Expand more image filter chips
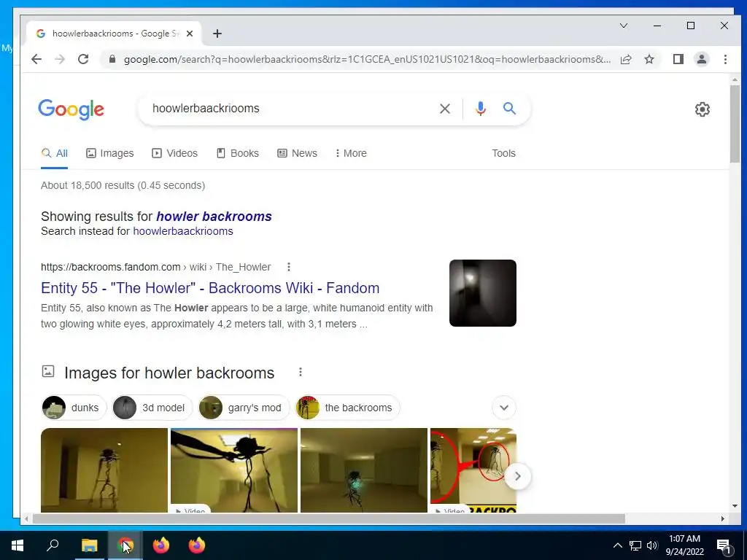The height and width of the screenshot is (560, 747). click(x=503, y=408)
